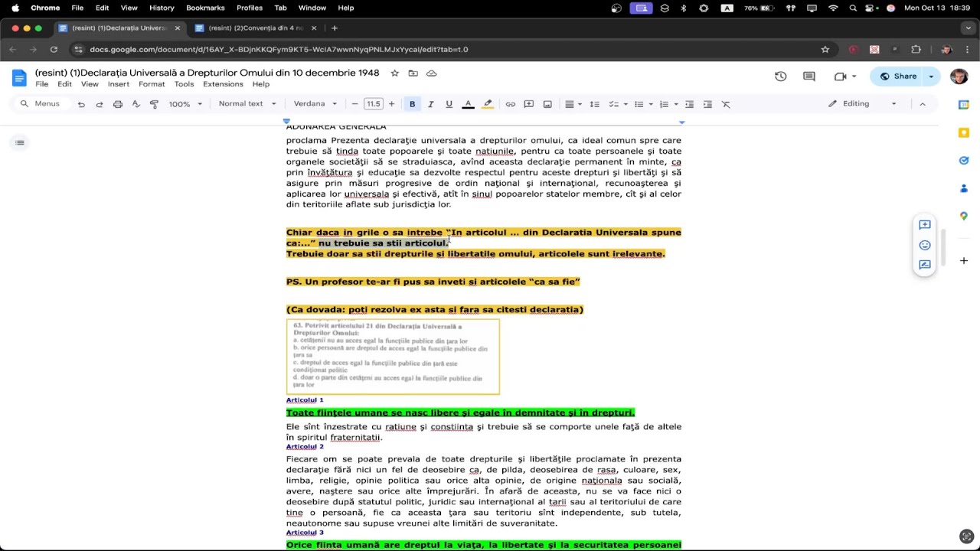This screenshot has height=551, width=980.
Task: Toggle bold formatting
Action: pos(412,104)
